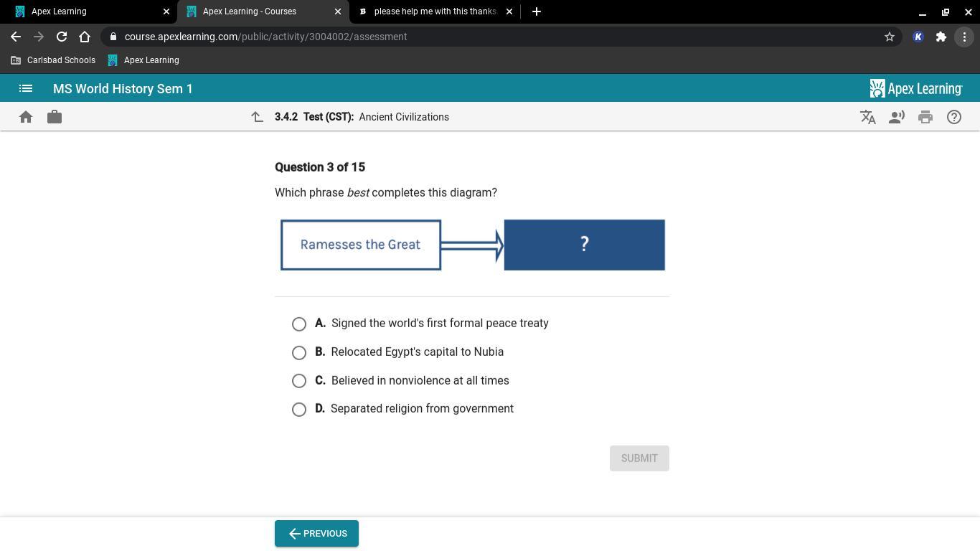The image size is (980, 551).
Task: Open the help question mark icon
Action: point(954,117)
